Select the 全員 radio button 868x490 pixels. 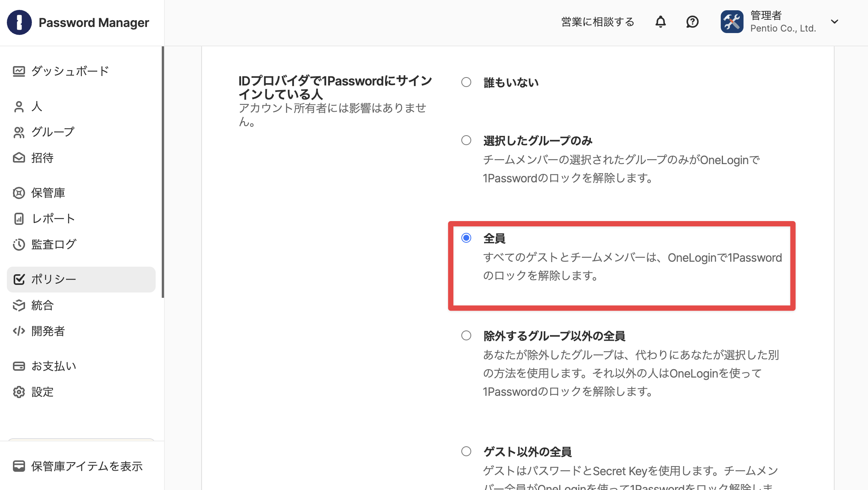click(466, 238)
